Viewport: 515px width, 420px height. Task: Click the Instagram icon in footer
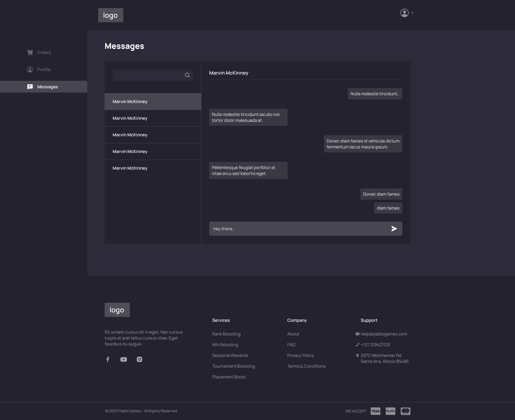(x=139, y=359)
